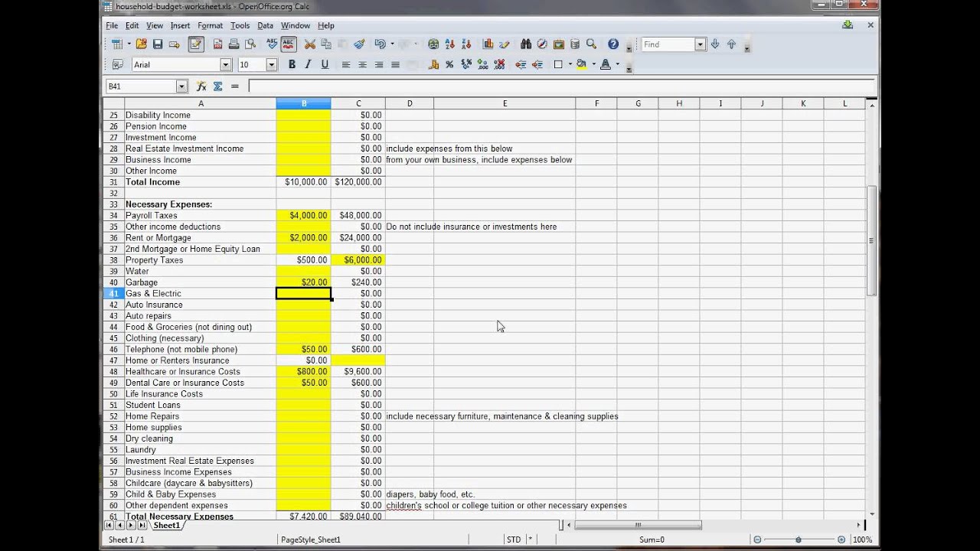Click the formula input line
This screenshot has width=980, height=551.
click(x=560, y=86)
